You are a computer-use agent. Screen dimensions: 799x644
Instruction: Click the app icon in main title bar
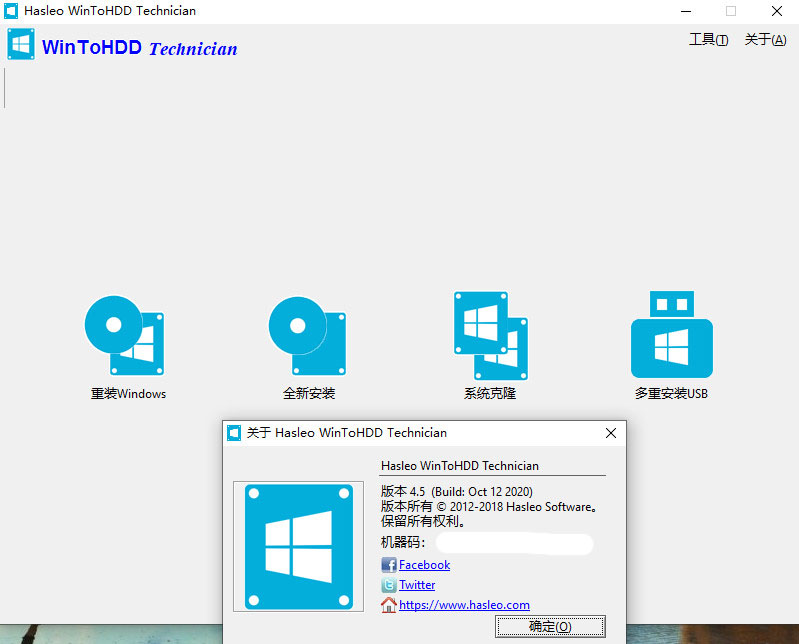pos(11,11)
